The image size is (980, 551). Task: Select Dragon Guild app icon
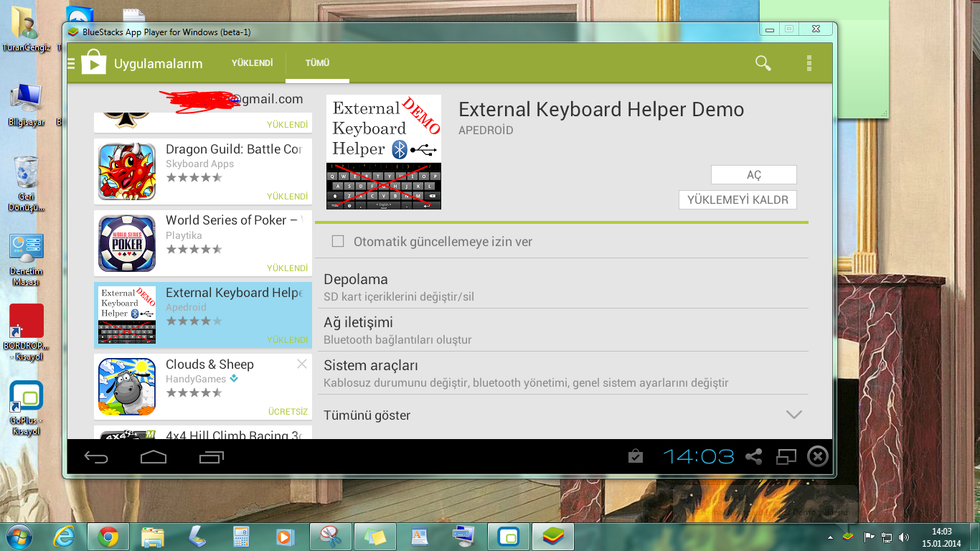(127, 172)
